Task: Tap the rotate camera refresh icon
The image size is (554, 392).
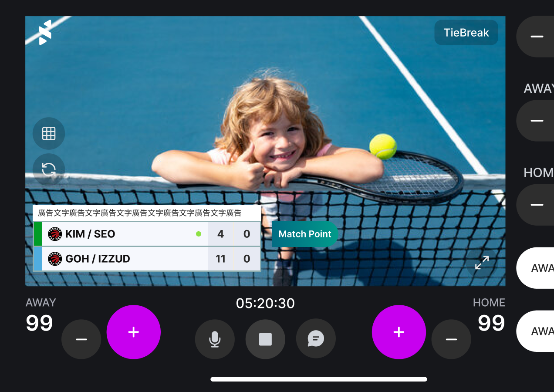Action: click(49, 169)
